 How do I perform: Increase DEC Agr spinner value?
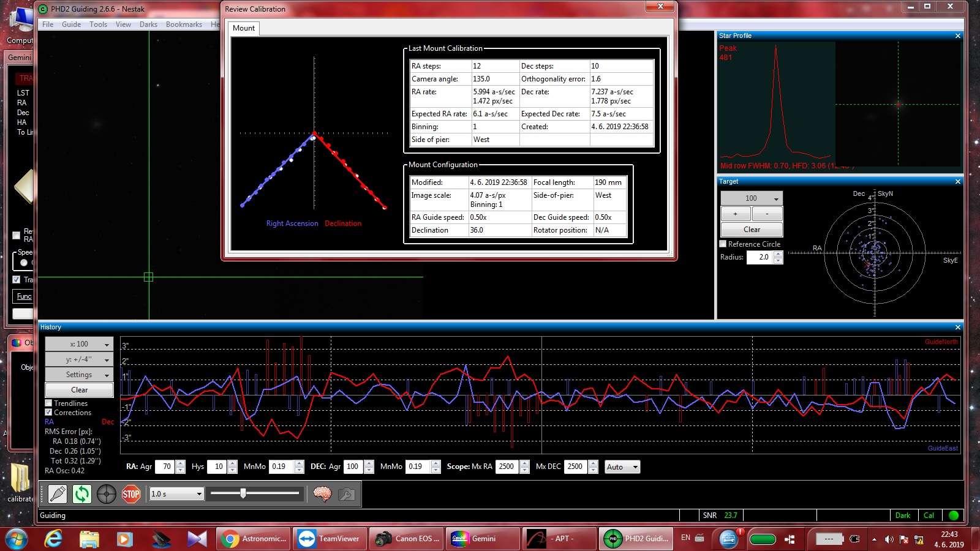(369, 463)
